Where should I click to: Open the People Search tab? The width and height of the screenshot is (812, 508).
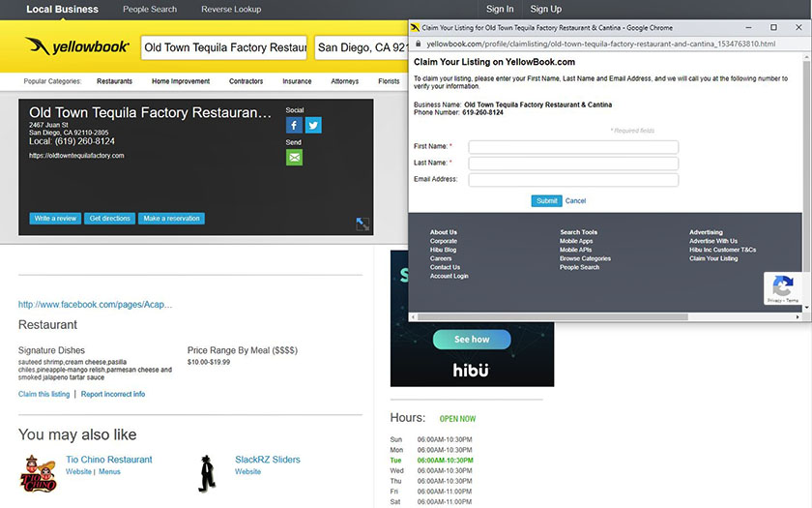pos(150,10)
